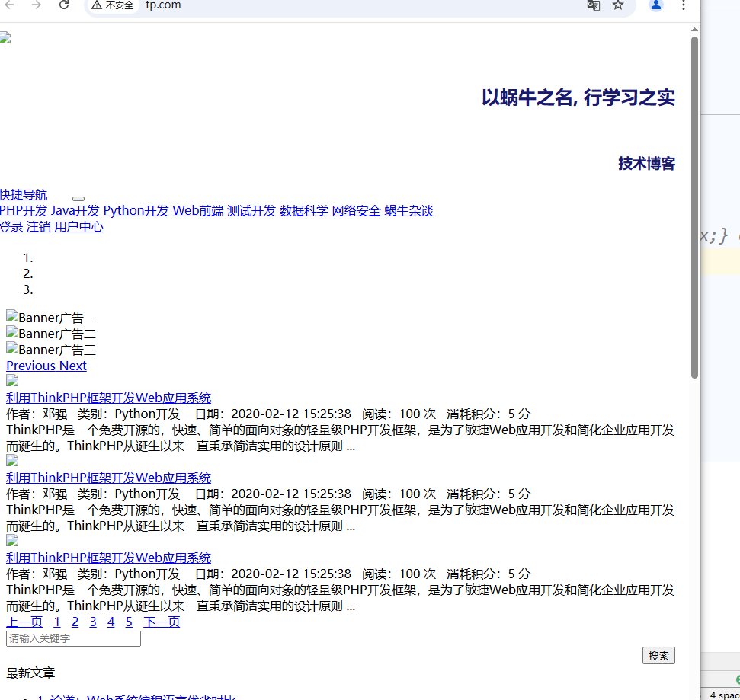
Task: Click Banner广告一 image
Action: (51, 318)
